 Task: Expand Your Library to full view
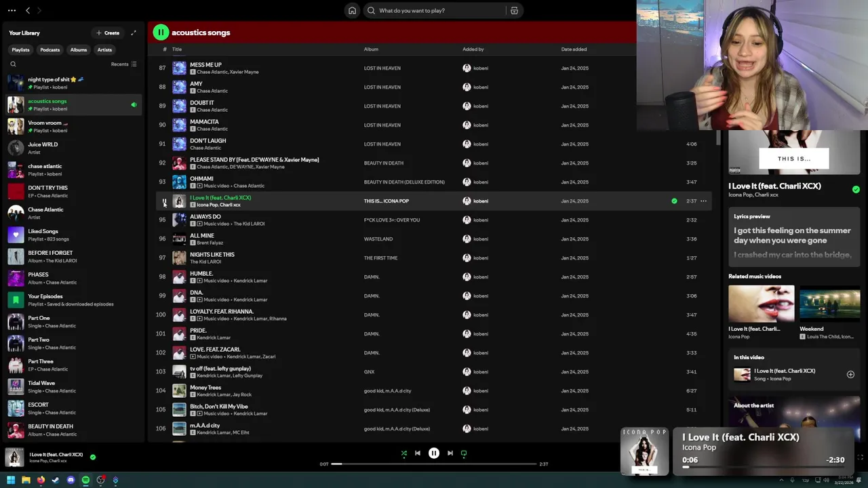click(x=134, y=33)
